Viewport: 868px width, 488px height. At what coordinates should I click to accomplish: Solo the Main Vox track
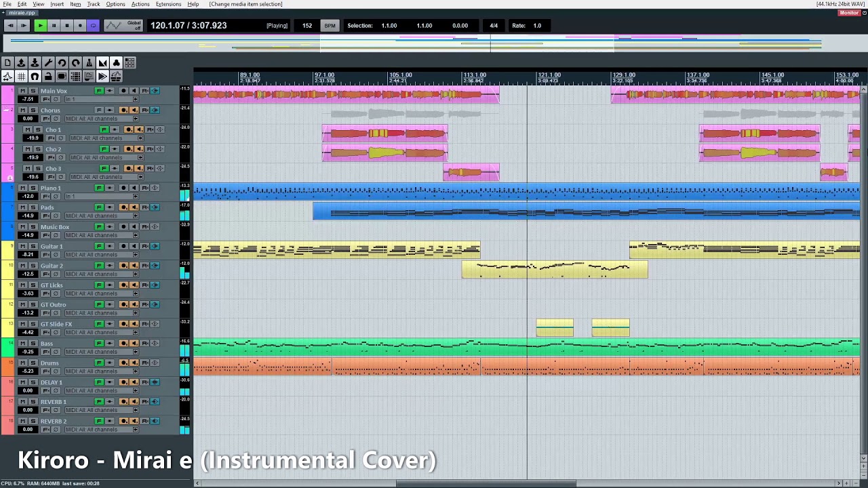tap(33, 91)
